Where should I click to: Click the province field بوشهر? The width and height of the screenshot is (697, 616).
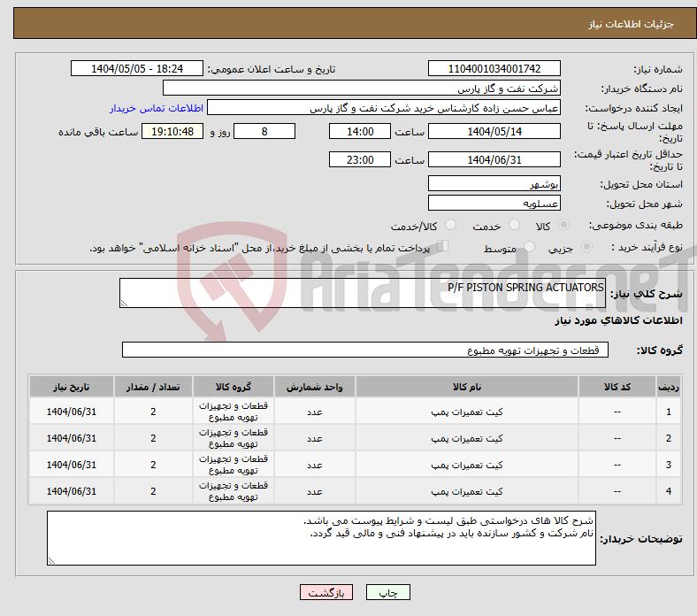tap(494, 183)
